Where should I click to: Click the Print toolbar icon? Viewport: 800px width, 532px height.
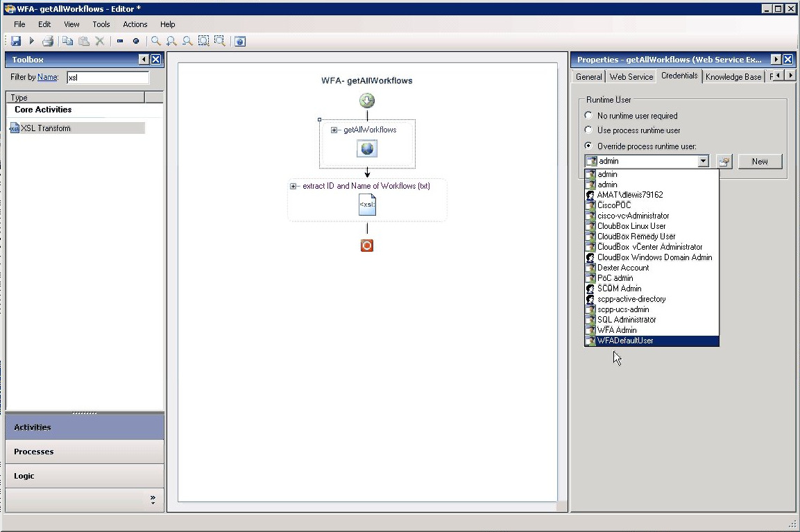tap(48, 42)
